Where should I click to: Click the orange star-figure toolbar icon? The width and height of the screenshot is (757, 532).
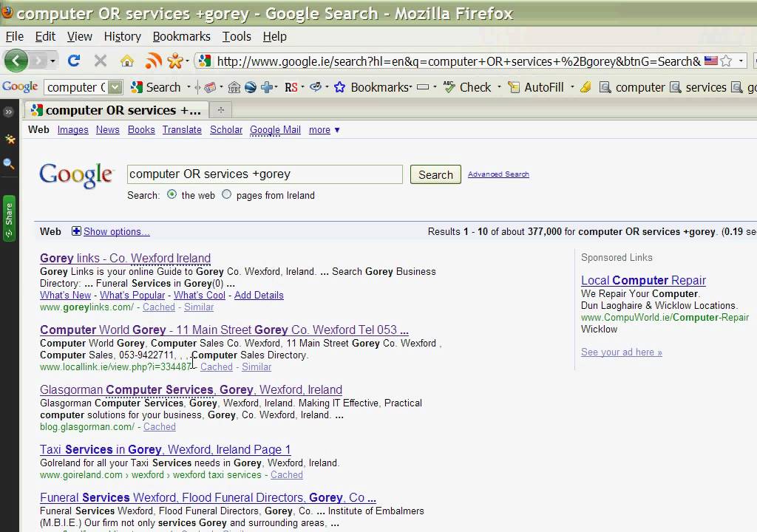point(174,61)
